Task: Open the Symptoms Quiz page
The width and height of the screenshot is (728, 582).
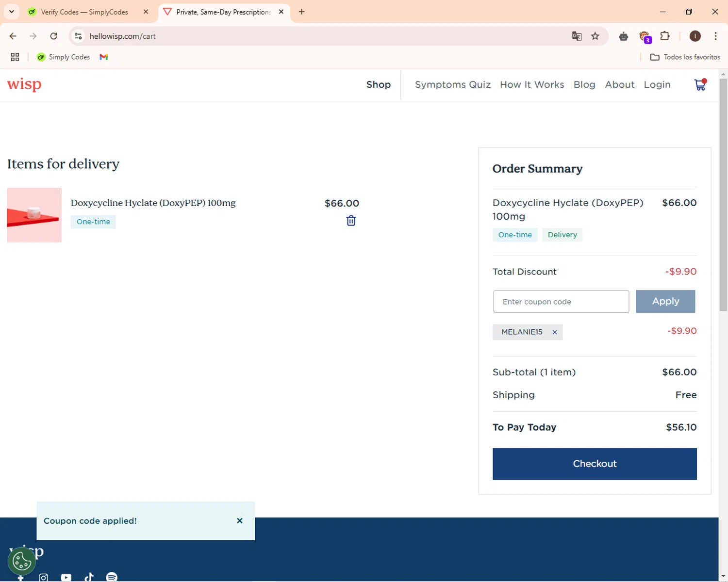Action: point(452,84)
